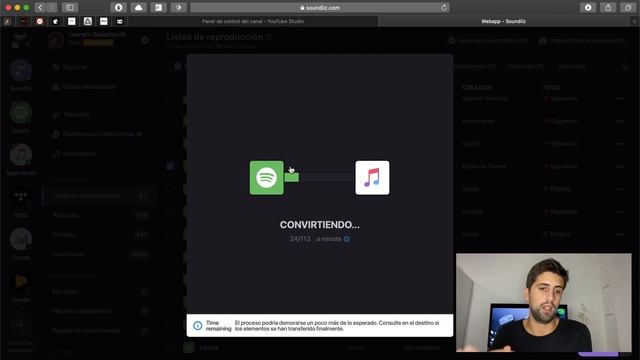Click the search icon above playlist table

tap(625, 67)
